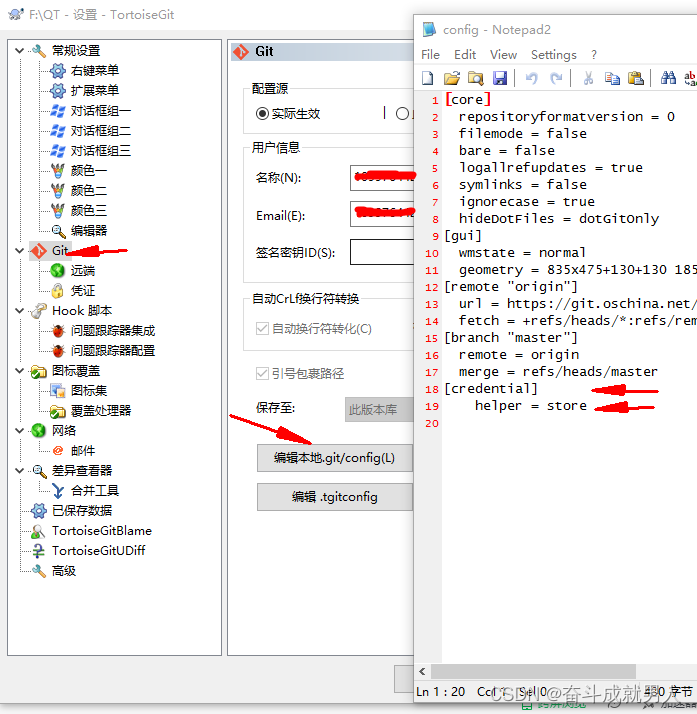This screenshot has width=697, height=714.
Task: Open 合并工具 settings page
Action: (95, 491)
